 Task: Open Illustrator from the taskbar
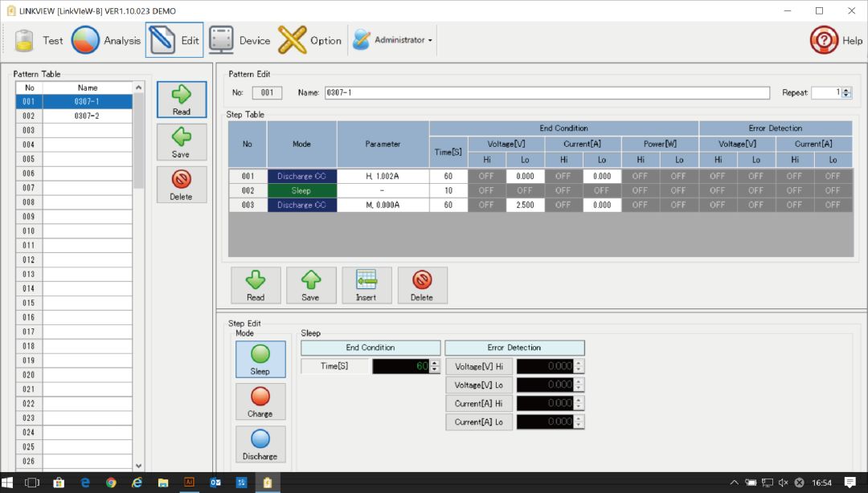[190, 483]
